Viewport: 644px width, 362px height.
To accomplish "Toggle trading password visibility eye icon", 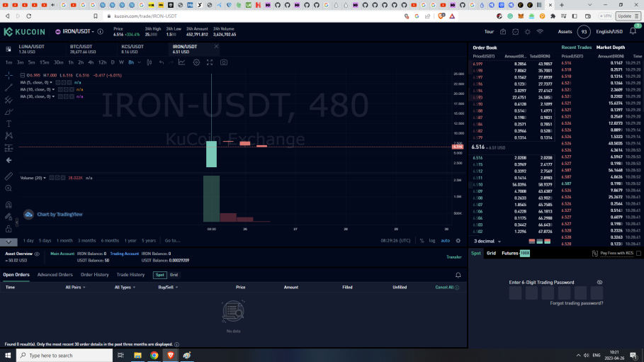I will coord(599,282).
